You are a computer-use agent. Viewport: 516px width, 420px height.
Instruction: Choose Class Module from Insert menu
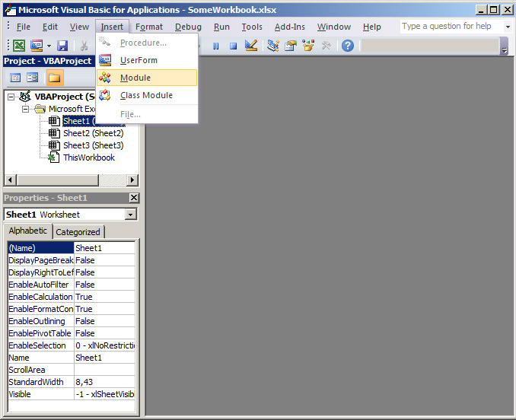click(147, 95)
